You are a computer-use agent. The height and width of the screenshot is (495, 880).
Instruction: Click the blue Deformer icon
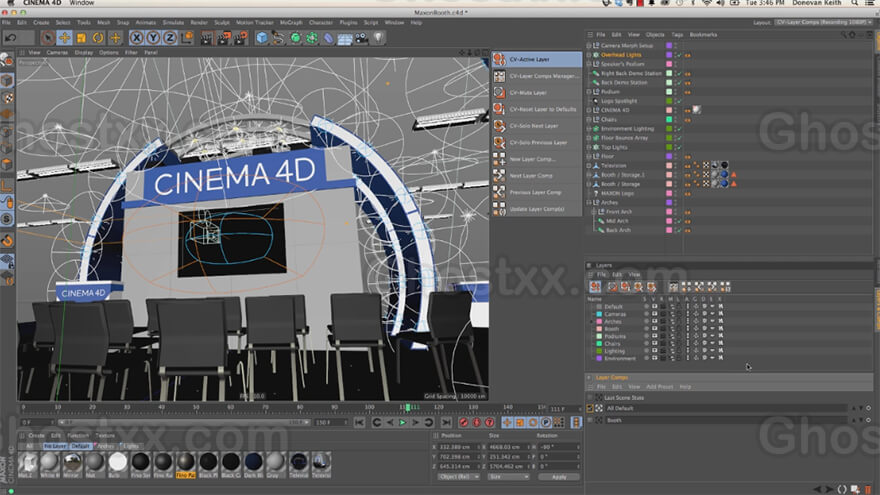point(329,38)
